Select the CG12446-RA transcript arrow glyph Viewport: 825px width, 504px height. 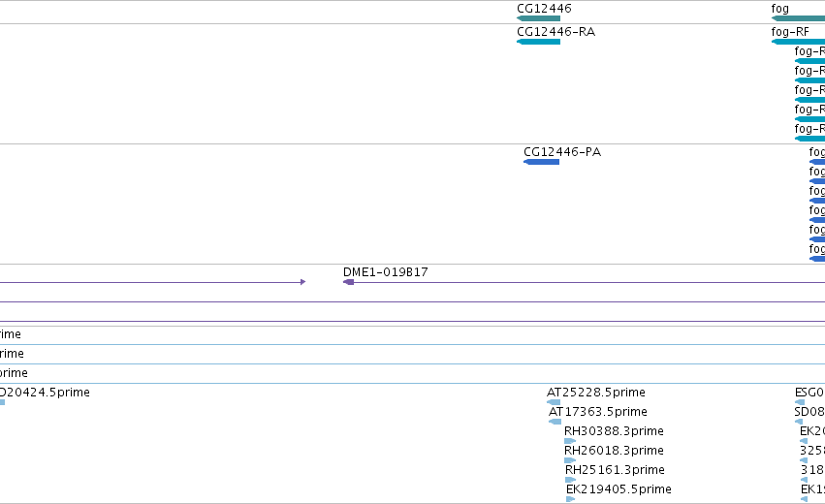pyautogui.click(x=538, y=42)
